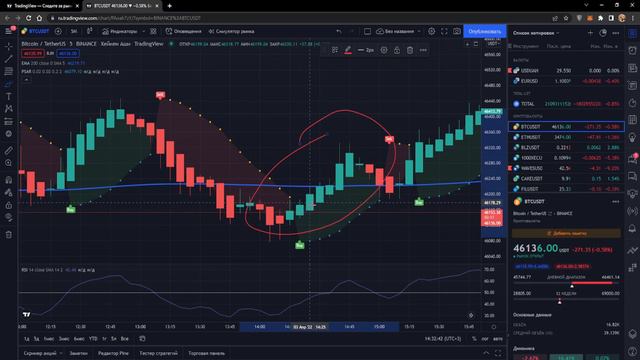Open BTCUSDT details more options
Image resolution: width=640 pixels, height=360 pixels.
point(616,201)
